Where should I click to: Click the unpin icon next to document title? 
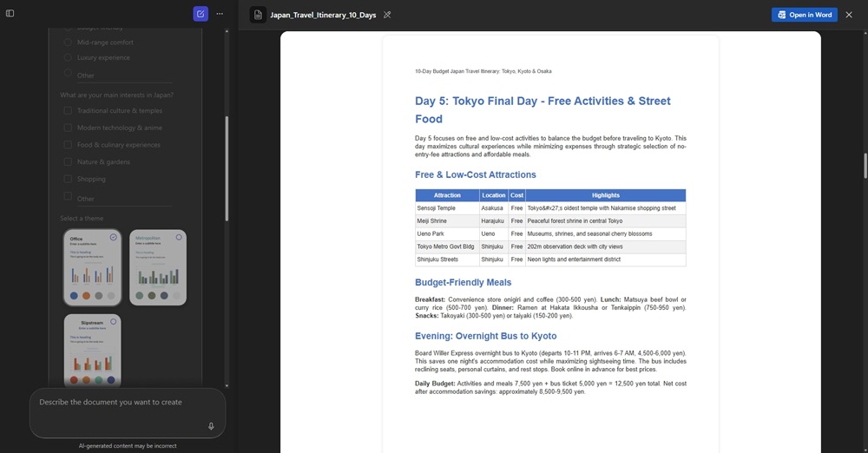point(387,15)
